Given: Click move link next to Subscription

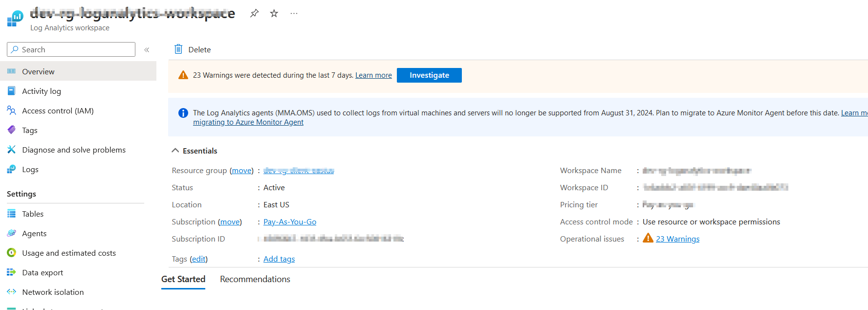Looking at the screenshot, I should click(x=230, y=222).
